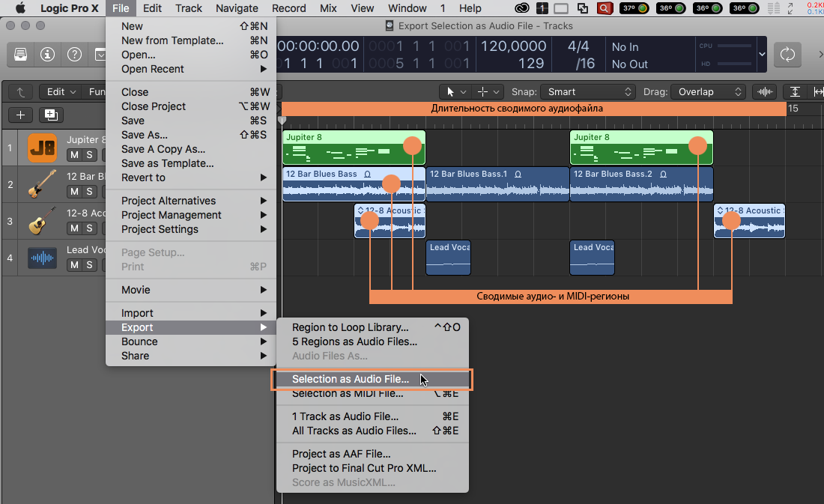Open the LCD display mode chevron
The height and width of the screenshot is (504, 824).
point(762,54)
